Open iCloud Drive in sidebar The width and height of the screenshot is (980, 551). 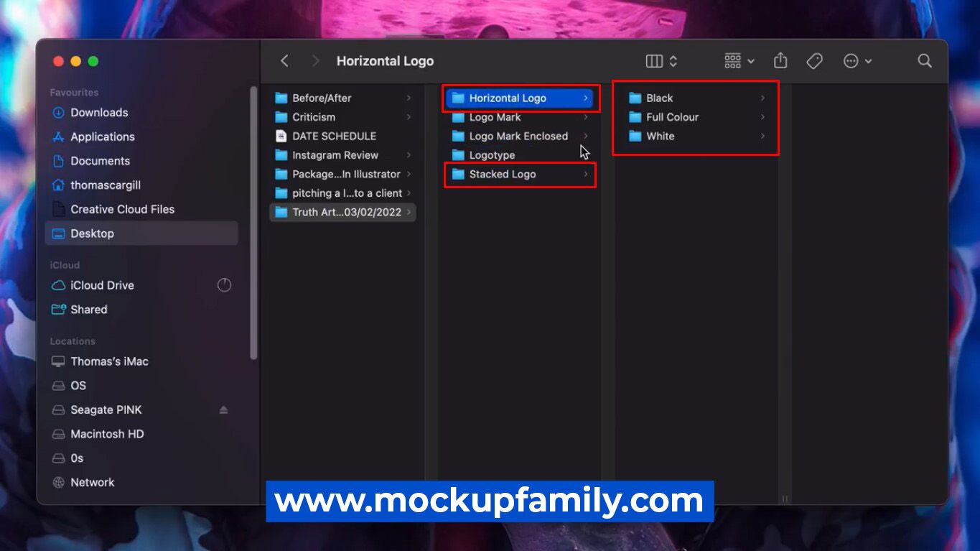click(102, 285)
